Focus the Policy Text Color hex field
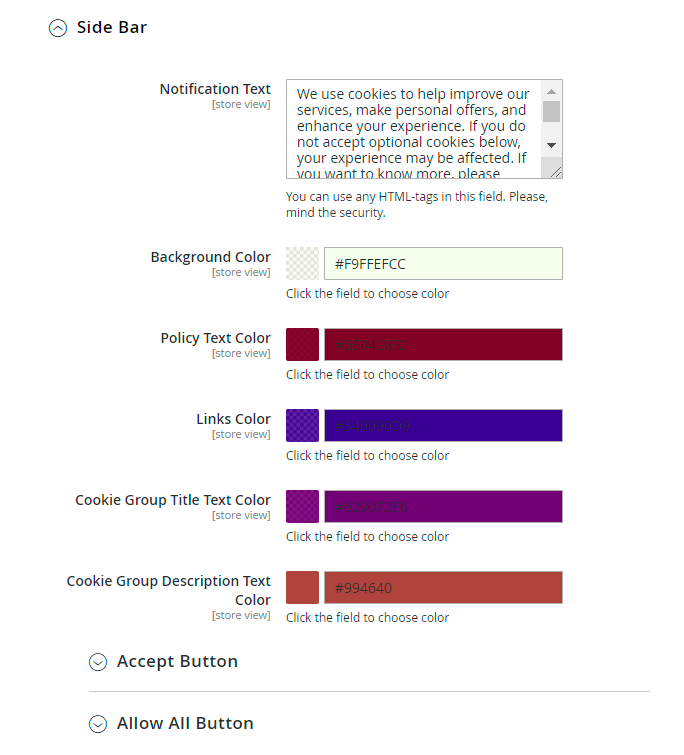684x755 pixels. (x=443, y=345)
